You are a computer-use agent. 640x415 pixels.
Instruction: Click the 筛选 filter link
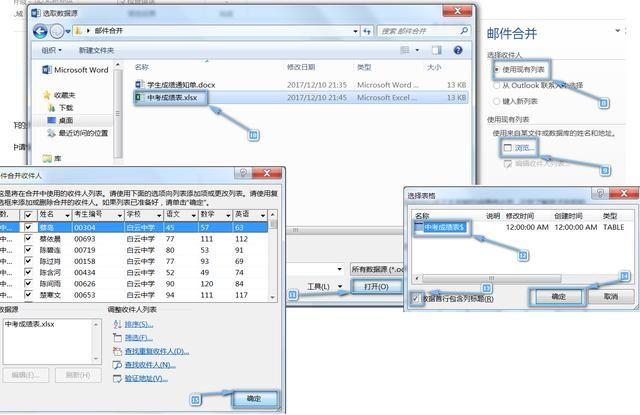(x=138, y=338)
